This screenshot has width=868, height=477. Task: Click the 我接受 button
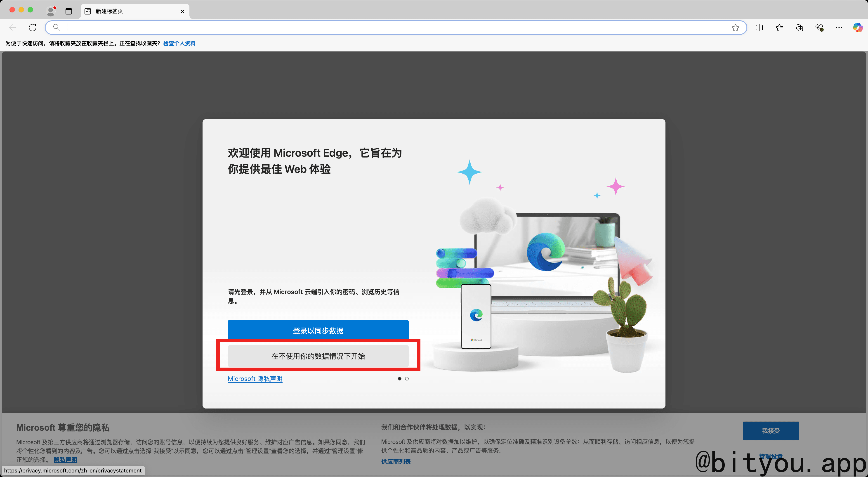point(771,430)
